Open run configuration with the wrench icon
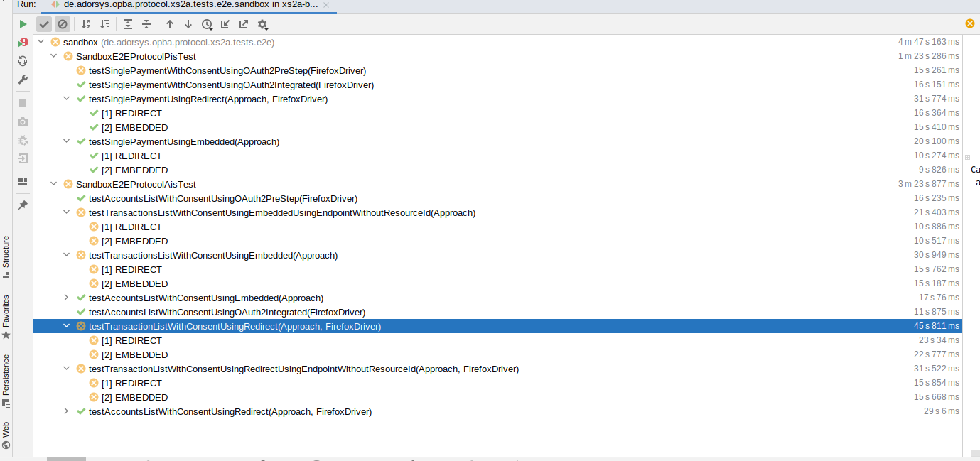Screen dimensions: 980x461 23,80
